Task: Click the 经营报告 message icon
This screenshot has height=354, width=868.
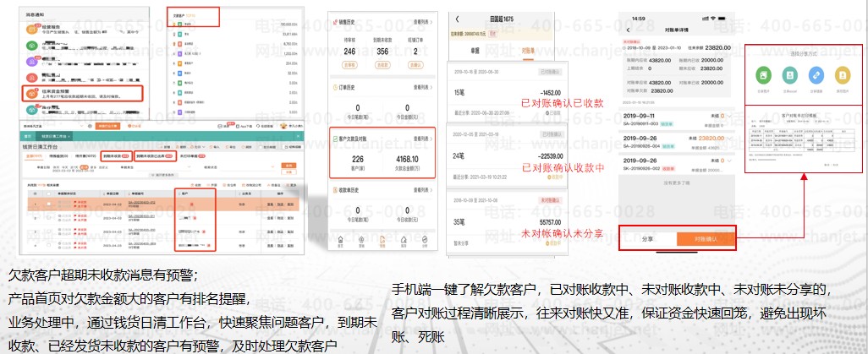Action: (x=30, y=28)
